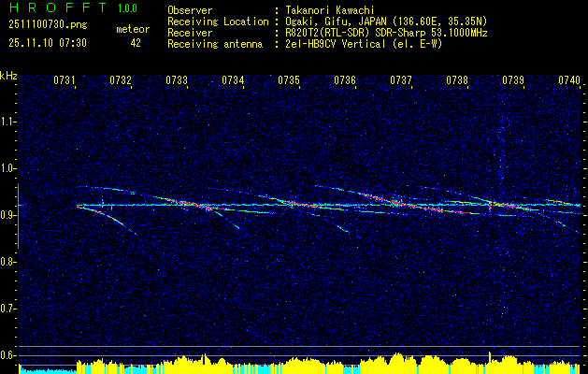Click the 1.1 frequency axis label
Screen dimensions: 588x374
7,122
